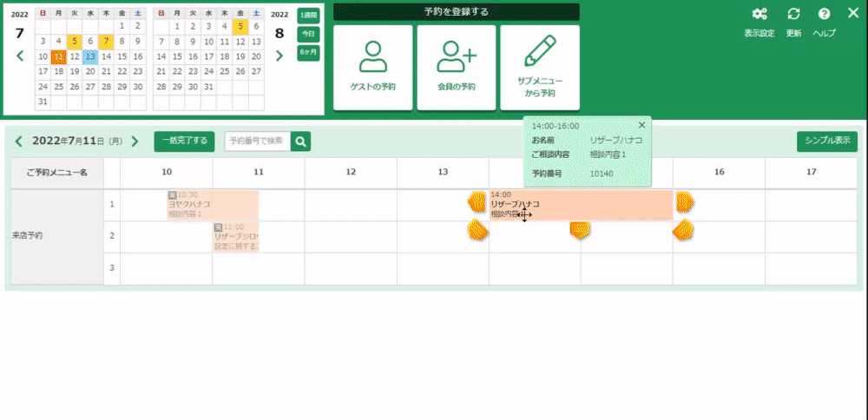This screenshot has height=420, width=868.
Task: Select July 31 in the calendar
Action: tap(43, 102)
